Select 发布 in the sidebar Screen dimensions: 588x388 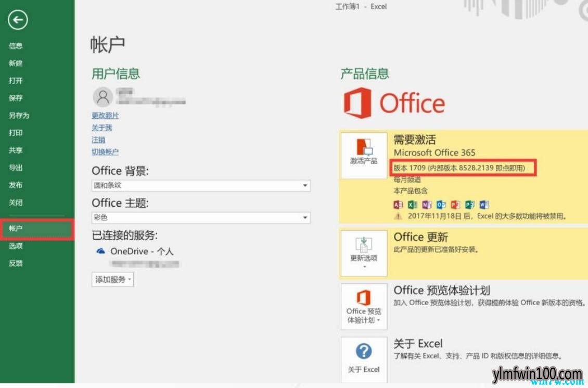[16, 185]
